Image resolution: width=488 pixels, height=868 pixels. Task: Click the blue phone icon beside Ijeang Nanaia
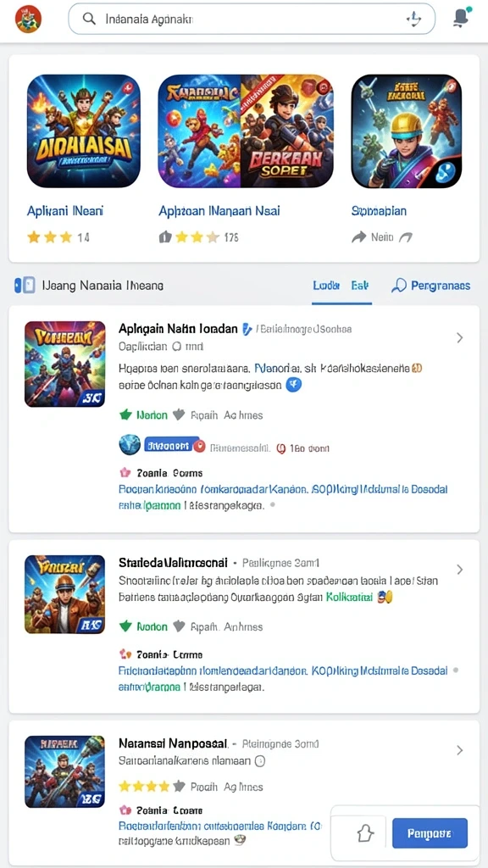click(x=25, y=285)
